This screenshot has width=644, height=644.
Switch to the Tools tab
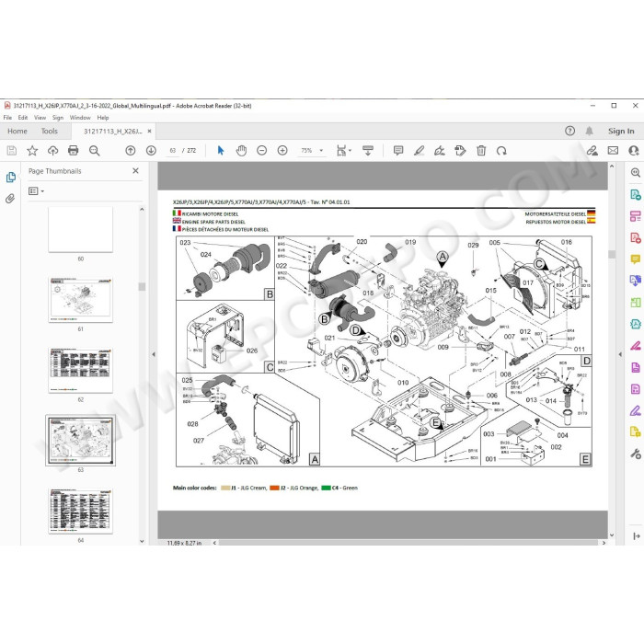[x=50, y=131]
